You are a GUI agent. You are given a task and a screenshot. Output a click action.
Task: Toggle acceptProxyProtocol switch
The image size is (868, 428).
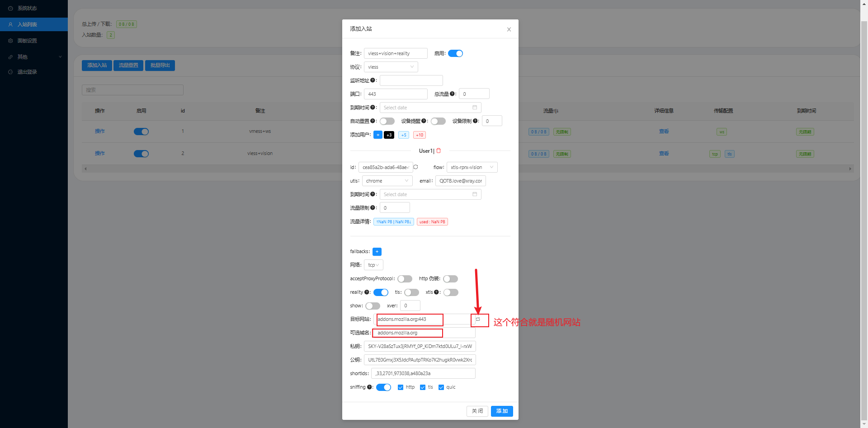(405, 279)
